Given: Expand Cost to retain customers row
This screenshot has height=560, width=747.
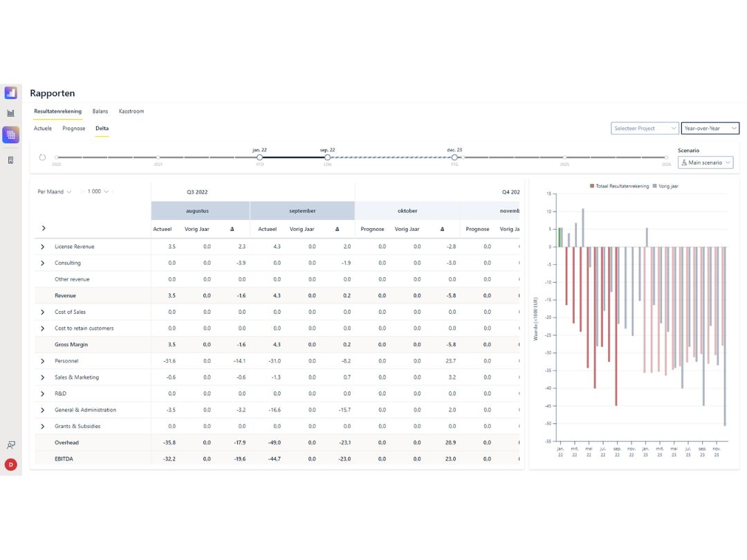Looking at the screenshot, I should [42, 328].
